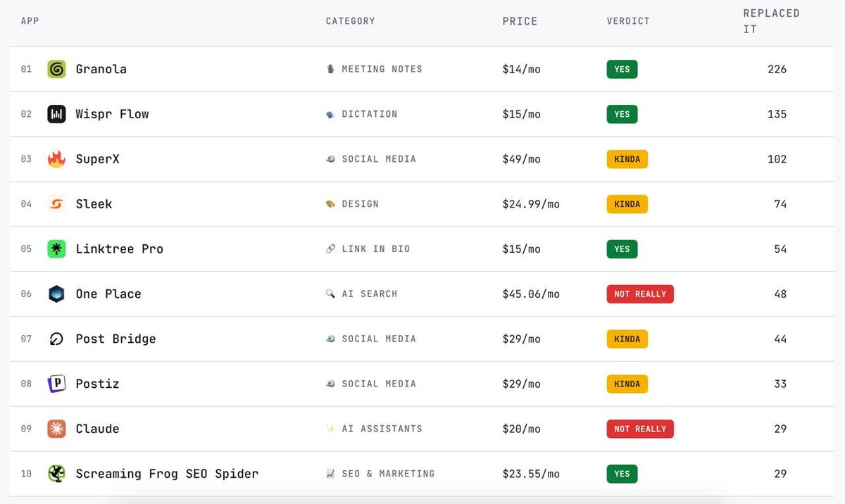Viewport: 845px width, 504px height.
Task: Open the Wispr Flow app name
Action: coord(113,114)
